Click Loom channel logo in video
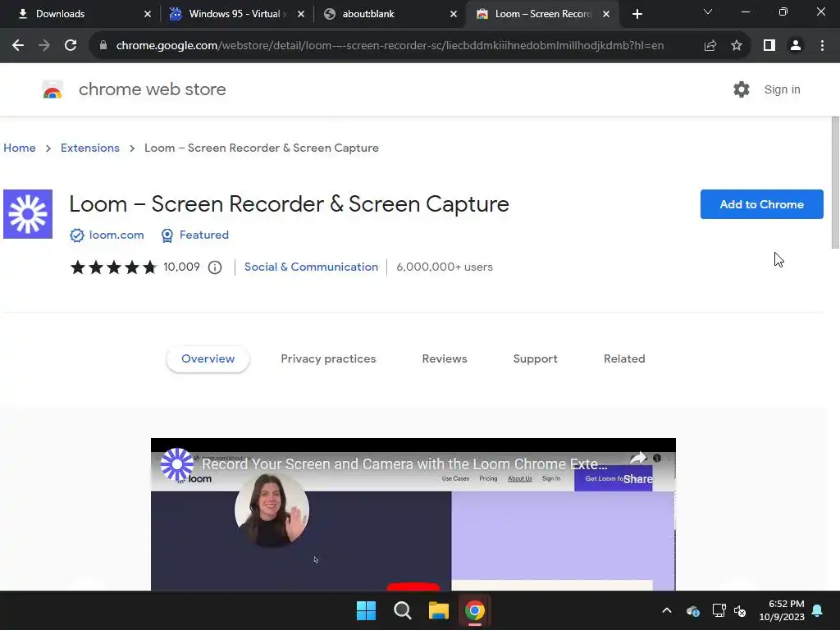This screenshot has width=840, height=630. click(177, 464)
